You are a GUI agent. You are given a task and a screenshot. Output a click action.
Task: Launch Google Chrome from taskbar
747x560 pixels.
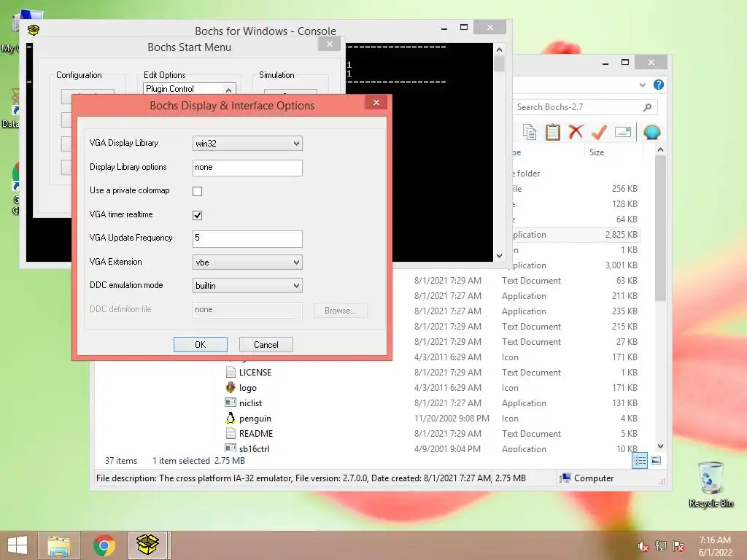click(x=104, y=545)
